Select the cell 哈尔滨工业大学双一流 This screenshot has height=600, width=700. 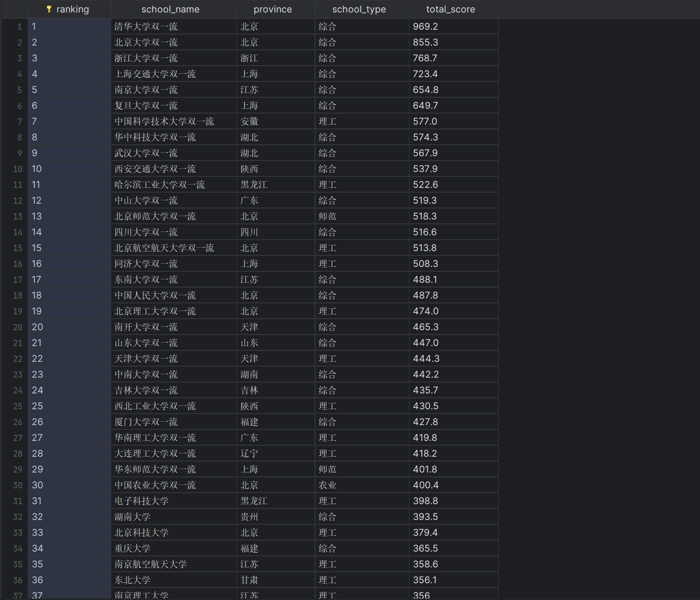(174, 185)
